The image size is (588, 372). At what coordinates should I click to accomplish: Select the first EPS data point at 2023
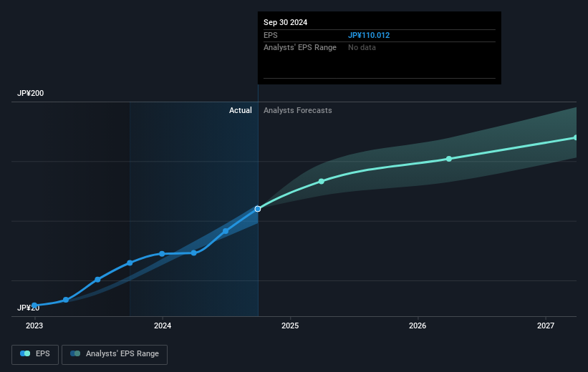click(x=34, y=305)
